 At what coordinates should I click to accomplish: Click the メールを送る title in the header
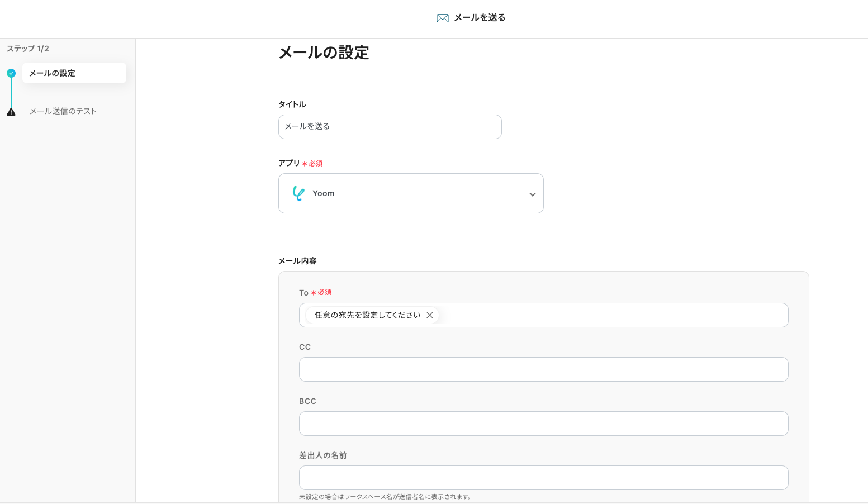(480, 18)
